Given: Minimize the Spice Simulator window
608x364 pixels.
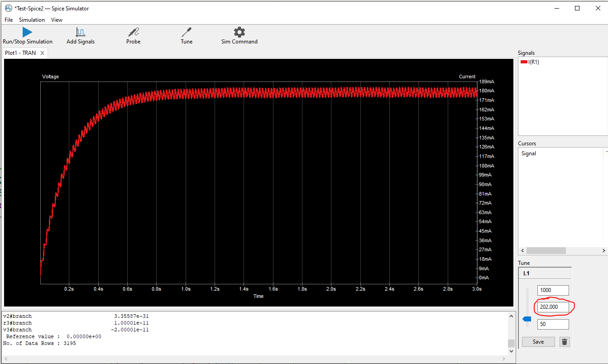Looking at the screenshot, I should [x=556, y=8].
